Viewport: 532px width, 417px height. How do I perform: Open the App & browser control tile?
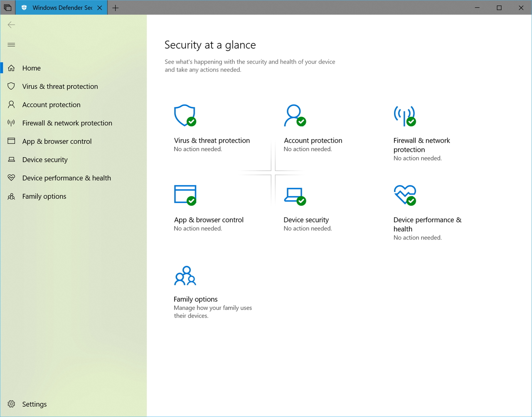pos(185,195)
